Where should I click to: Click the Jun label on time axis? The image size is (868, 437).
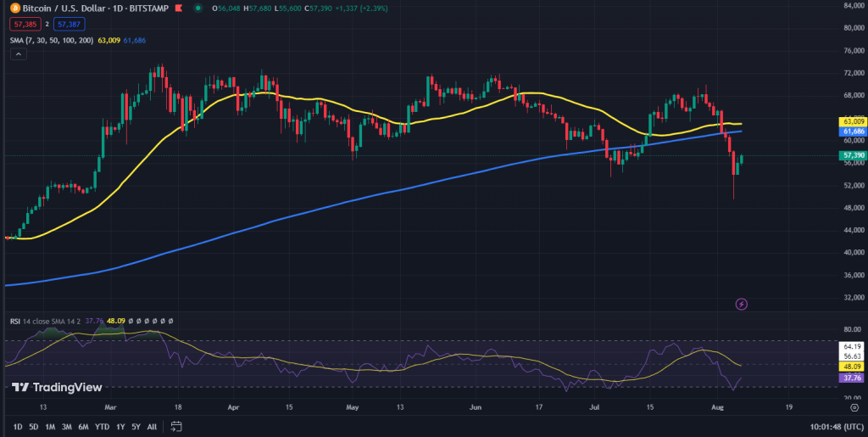[476, 407]
